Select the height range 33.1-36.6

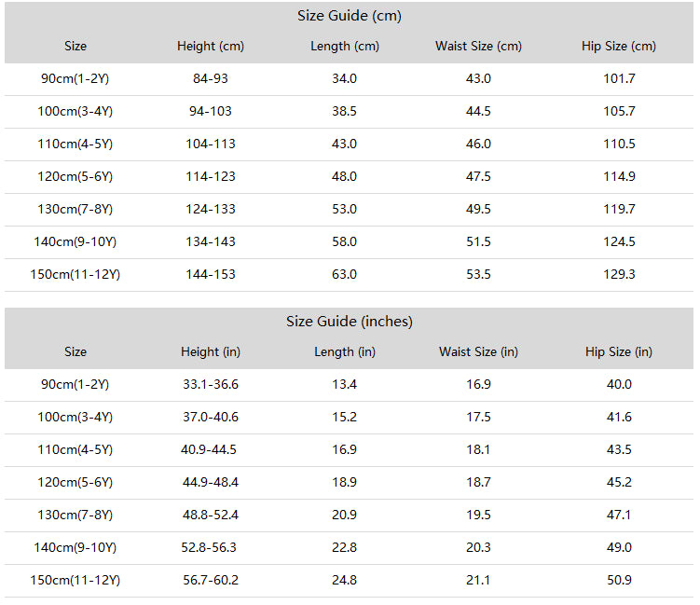211,384
